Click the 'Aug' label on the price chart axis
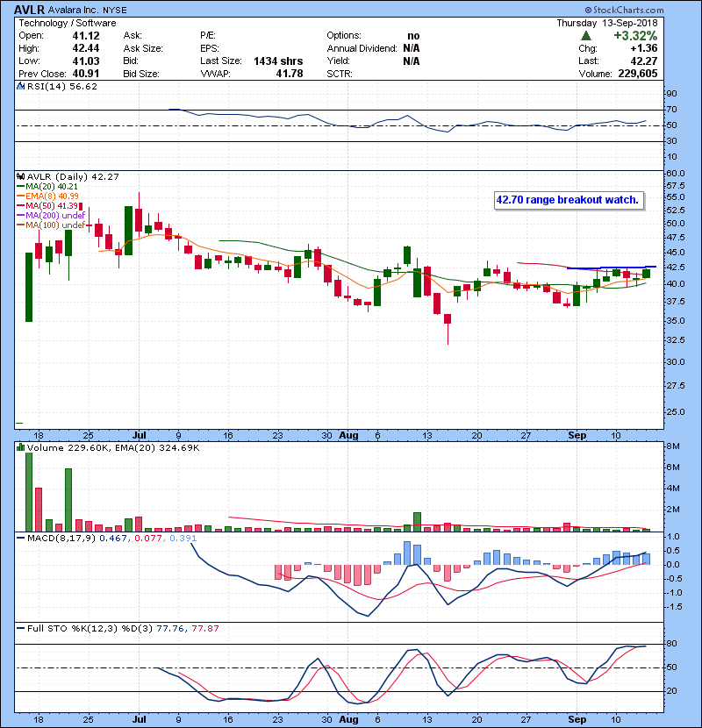 [348, 435]
